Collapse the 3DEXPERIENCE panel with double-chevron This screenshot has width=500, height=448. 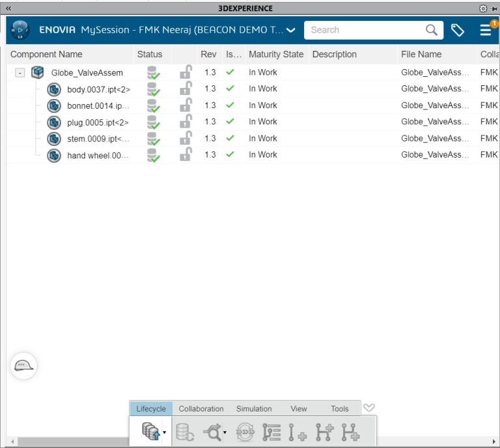[x=8, y=8]
